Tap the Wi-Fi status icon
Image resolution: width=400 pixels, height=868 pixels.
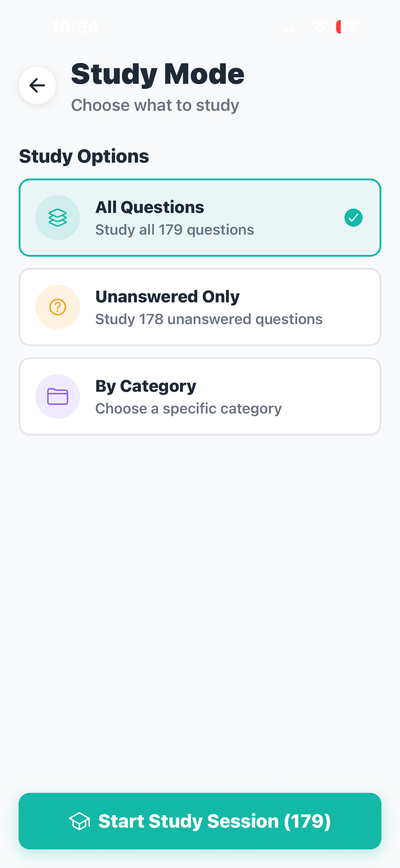tap(319, 27)
